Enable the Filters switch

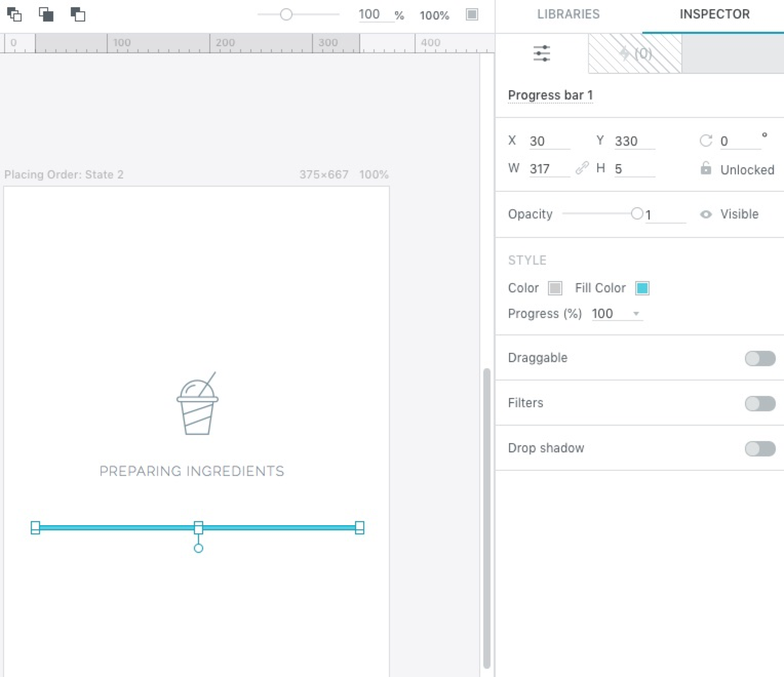click(760, 404)
